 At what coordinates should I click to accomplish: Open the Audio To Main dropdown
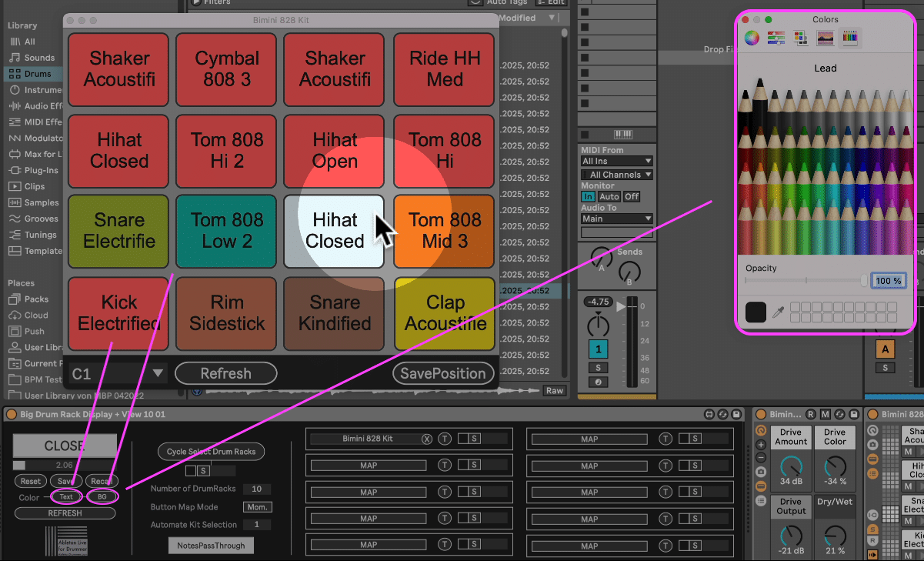pos(617,219)
